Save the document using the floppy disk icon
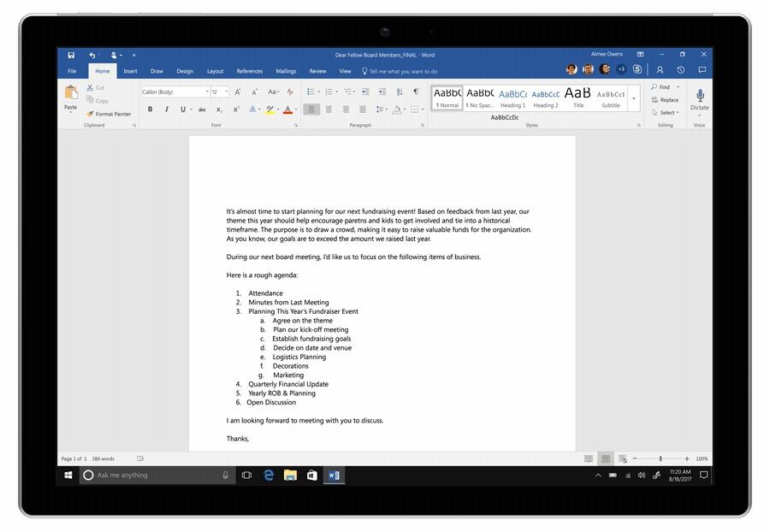This screenshot has height=532, width=770. (x=71, y=55)
